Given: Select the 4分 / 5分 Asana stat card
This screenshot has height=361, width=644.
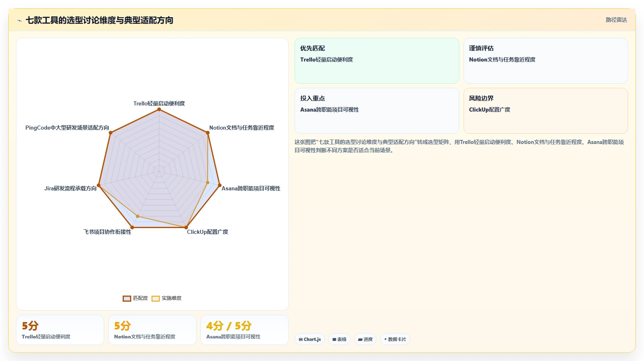Looking at the screenshot, I should (244, 330).
